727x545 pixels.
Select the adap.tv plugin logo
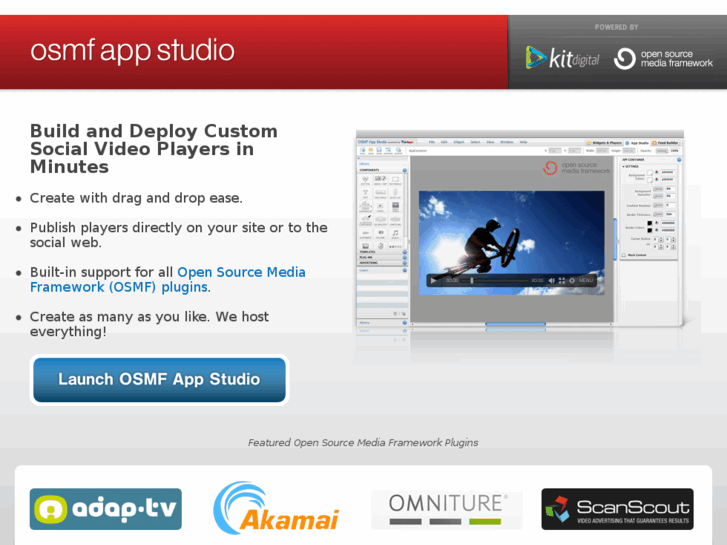click(x=106, y=509)
